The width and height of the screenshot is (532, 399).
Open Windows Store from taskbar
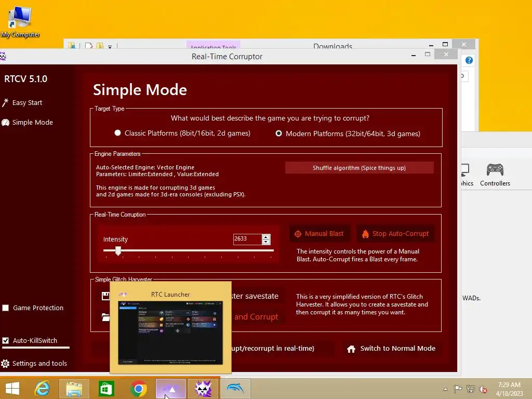pyautogui.click(x=106, y=389)
